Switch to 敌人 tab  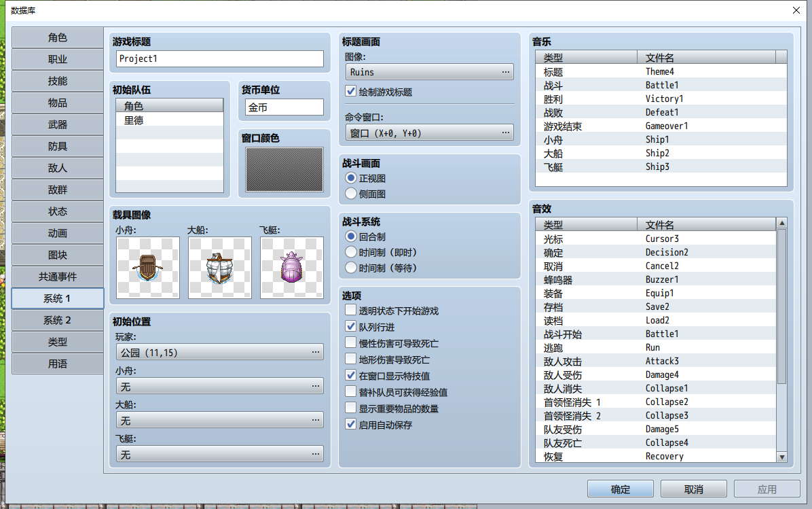click(58, 168)
